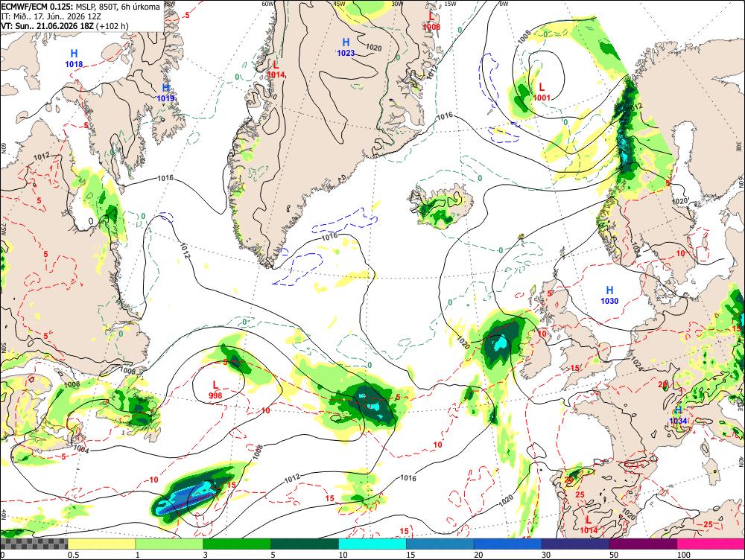The height and width of the screenshot is (560, 745).
Task: Click the L 1008 low near the top edge
Action: (x=431, y=22)
